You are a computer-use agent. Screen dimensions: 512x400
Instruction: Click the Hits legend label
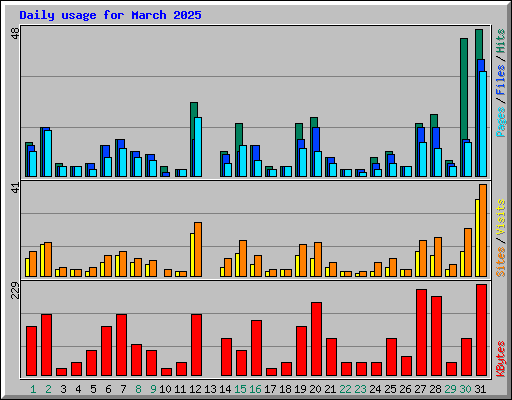coord(500,41)
